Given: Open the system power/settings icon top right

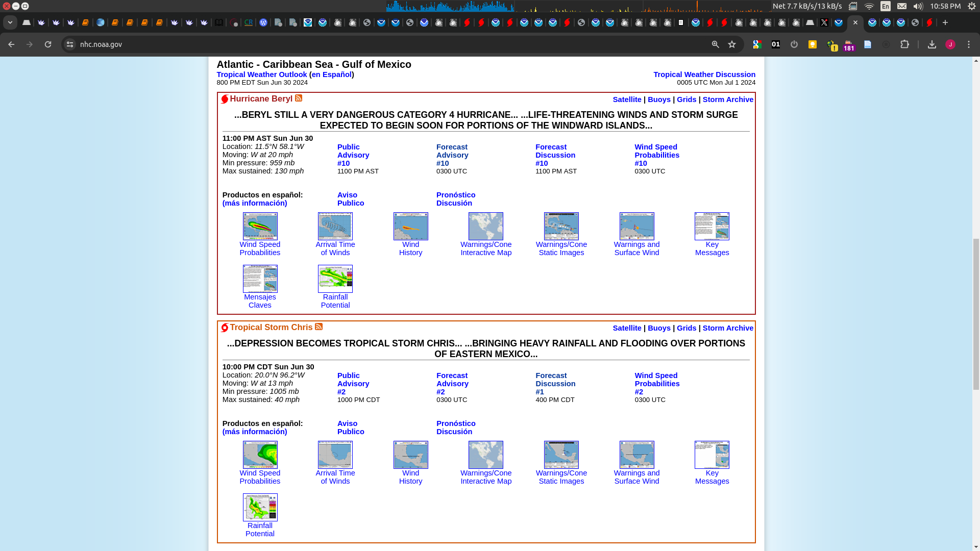Looking at the screenshot, I should tap(972, 6).
